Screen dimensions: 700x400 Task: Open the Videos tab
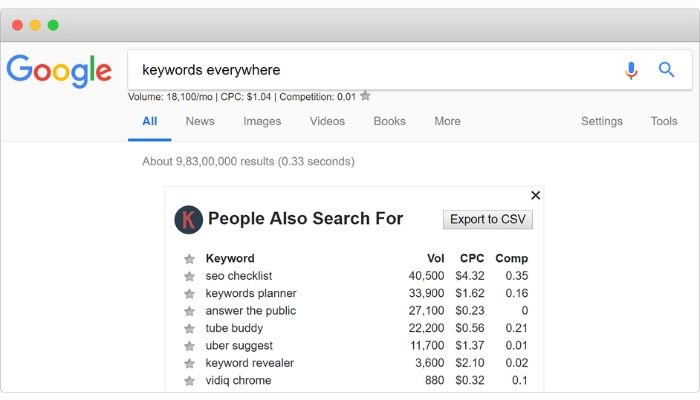pyautogui.click(x=327, y=121)
